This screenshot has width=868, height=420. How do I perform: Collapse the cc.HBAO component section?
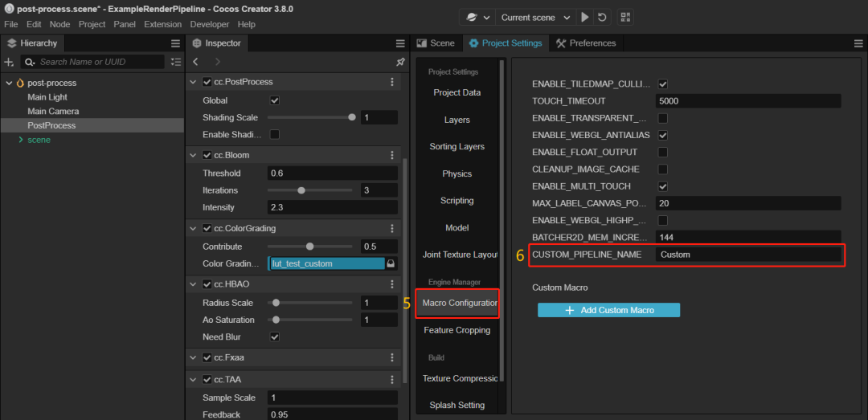[x=193, y=283]
